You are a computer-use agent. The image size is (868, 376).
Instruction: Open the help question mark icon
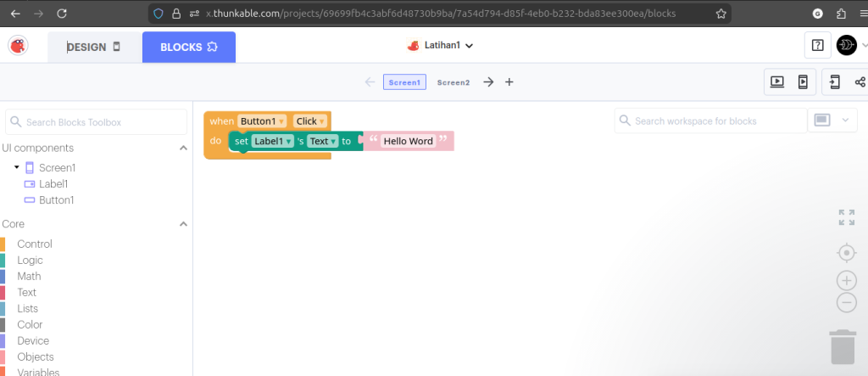click(x=816, y=46)
